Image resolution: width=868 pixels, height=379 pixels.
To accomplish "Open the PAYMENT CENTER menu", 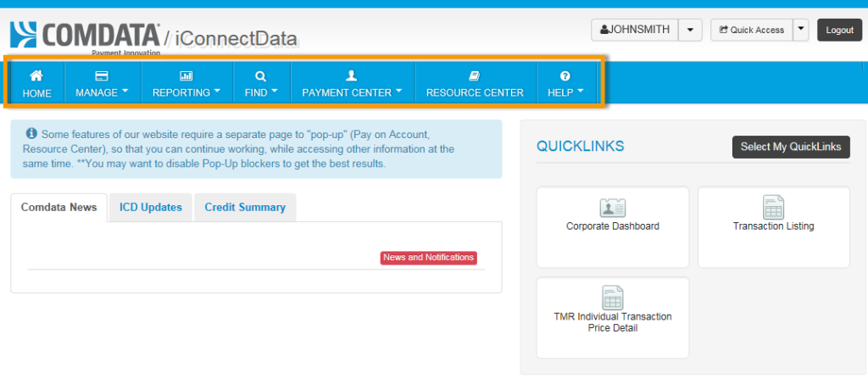I will [353, 82].
